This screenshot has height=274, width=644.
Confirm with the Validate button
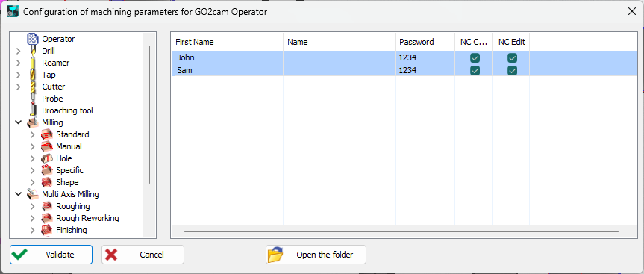pyautogui.click(x=51, y=255)
